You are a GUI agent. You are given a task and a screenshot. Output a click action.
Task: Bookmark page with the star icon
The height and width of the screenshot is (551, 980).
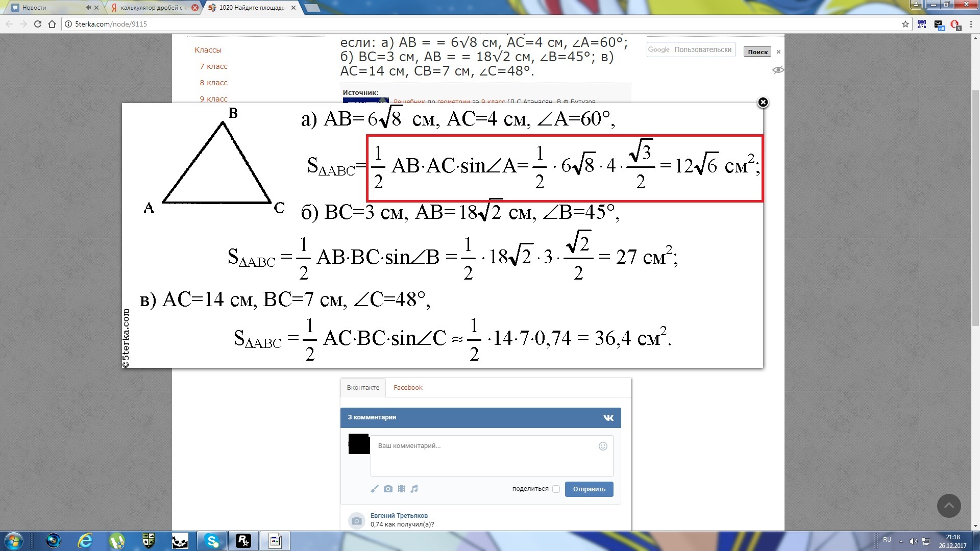[905, 24]
